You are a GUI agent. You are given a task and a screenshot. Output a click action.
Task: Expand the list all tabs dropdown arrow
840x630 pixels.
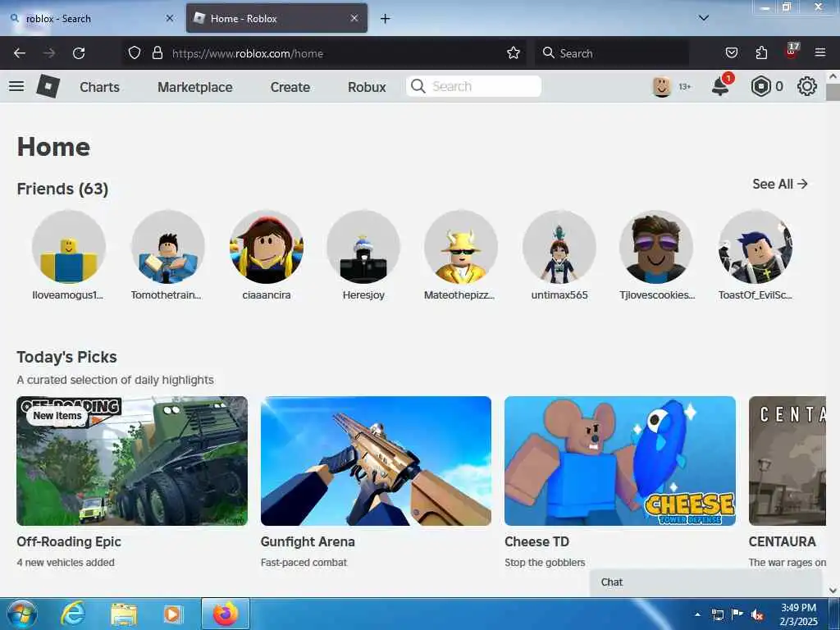(704, 18)
